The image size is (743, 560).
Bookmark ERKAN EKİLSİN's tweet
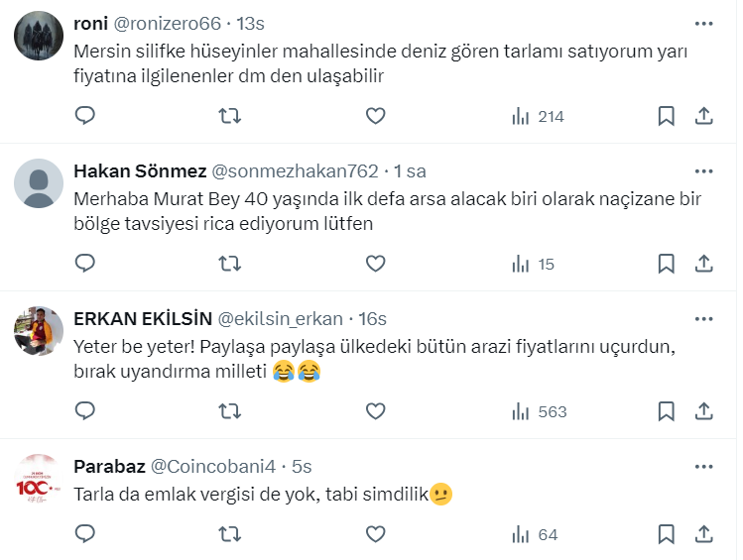[667, 411]
